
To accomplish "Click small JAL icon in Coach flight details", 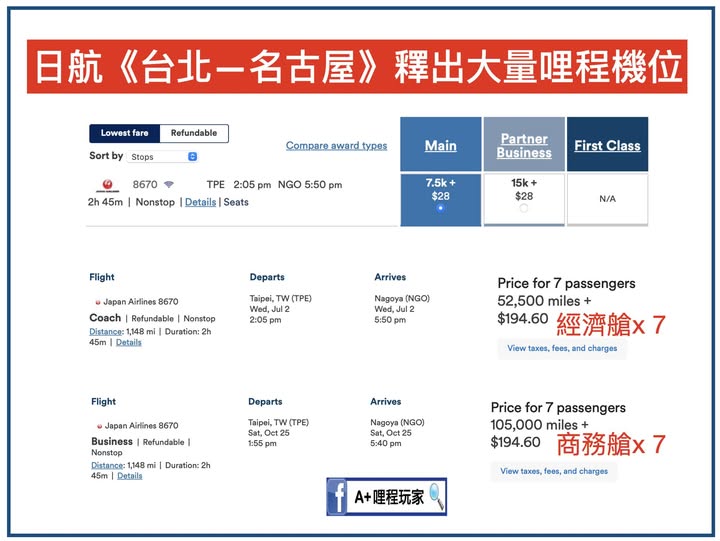I will [x=98, y=301].
